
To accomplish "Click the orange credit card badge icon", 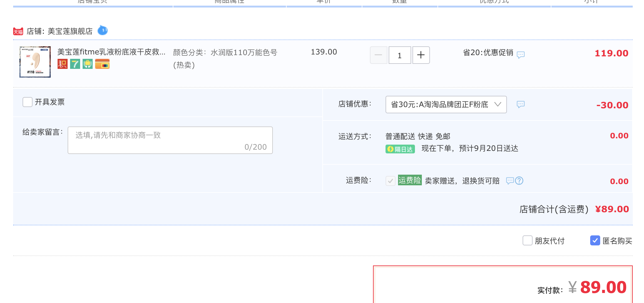I will (x=102, y=64).
